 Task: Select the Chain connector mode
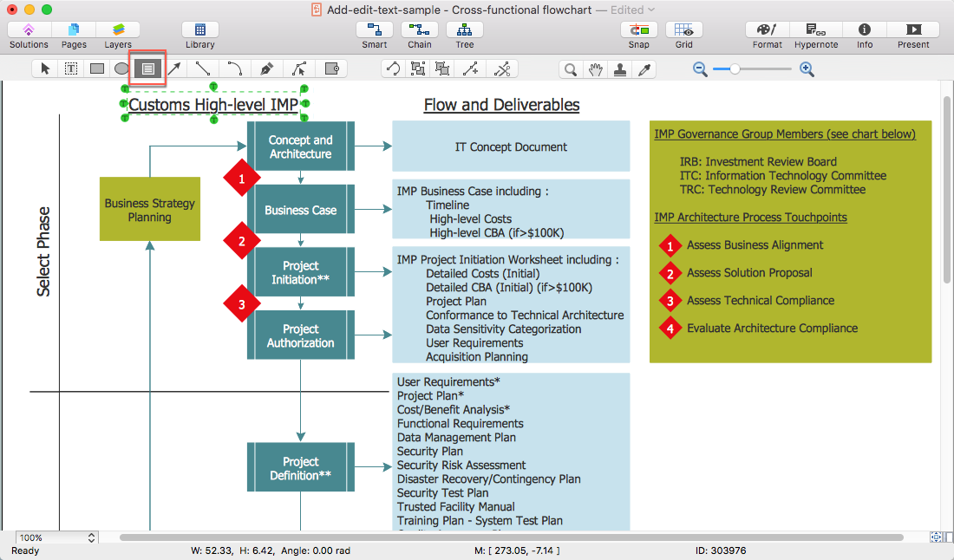(x=419, y=36)
